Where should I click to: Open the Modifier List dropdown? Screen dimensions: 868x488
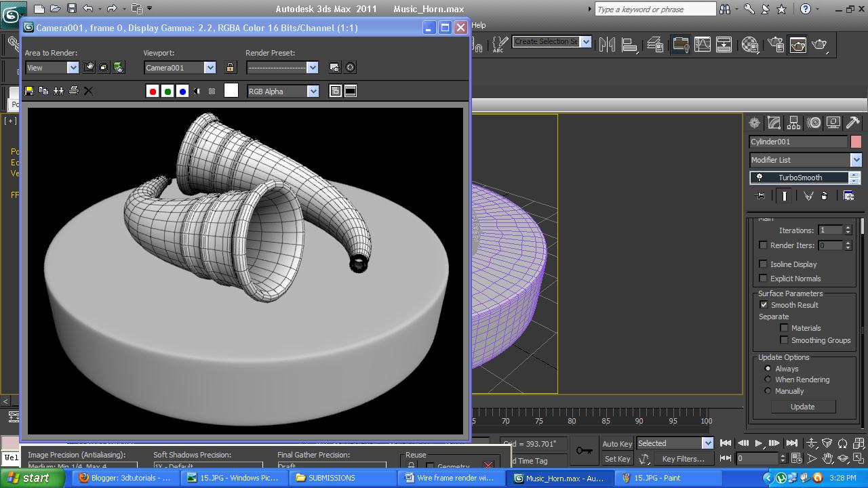856,159
